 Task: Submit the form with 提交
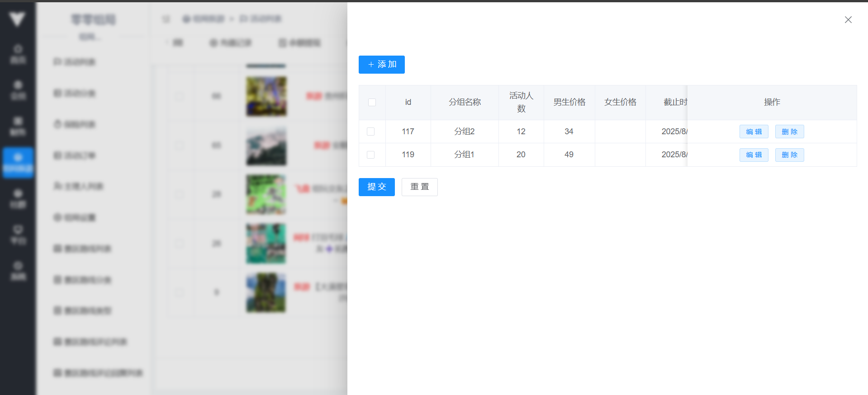(x=376, y=187)
